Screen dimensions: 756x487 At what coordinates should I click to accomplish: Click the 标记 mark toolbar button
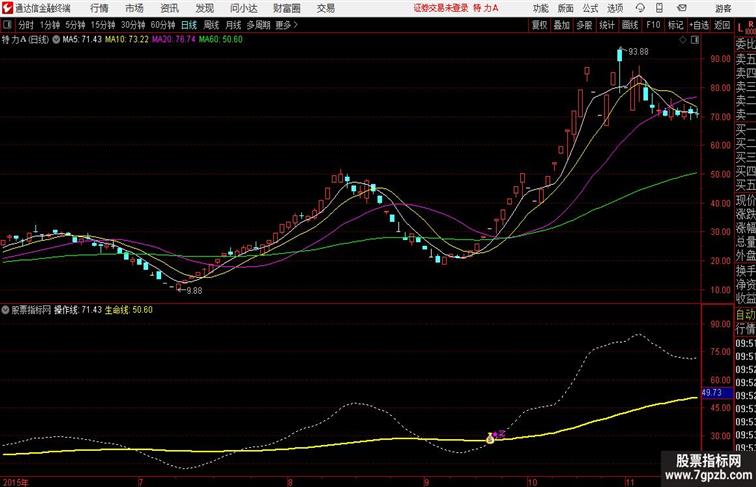[675, 25]
